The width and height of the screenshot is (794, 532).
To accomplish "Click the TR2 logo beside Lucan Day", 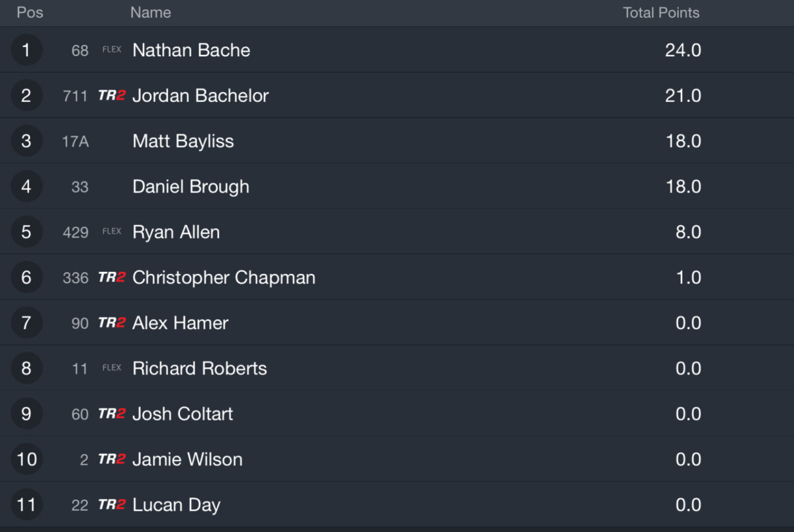I will [x=112, y=505].
